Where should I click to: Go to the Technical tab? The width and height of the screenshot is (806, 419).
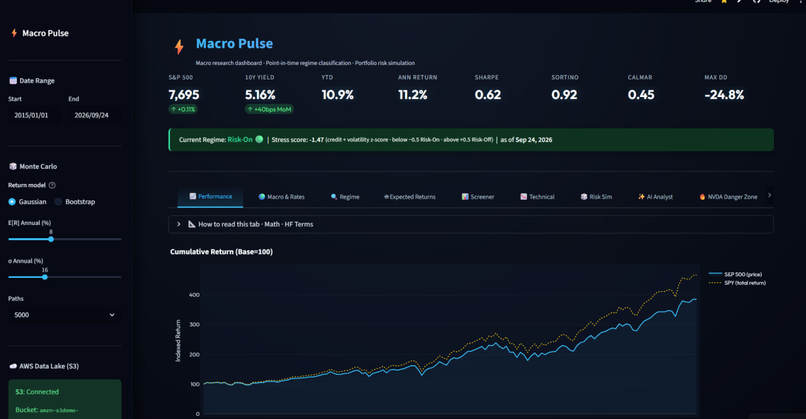click(x=537, y=197)
